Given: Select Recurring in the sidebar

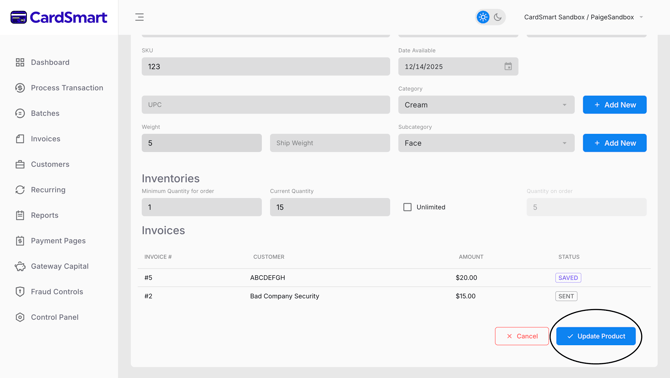Looking at the screenshot, I should point(48,190).
